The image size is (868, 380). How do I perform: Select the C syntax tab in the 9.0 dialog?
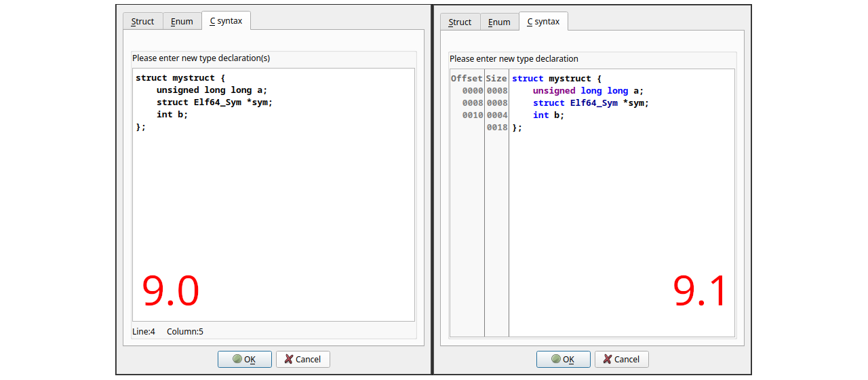pos(226,21)
